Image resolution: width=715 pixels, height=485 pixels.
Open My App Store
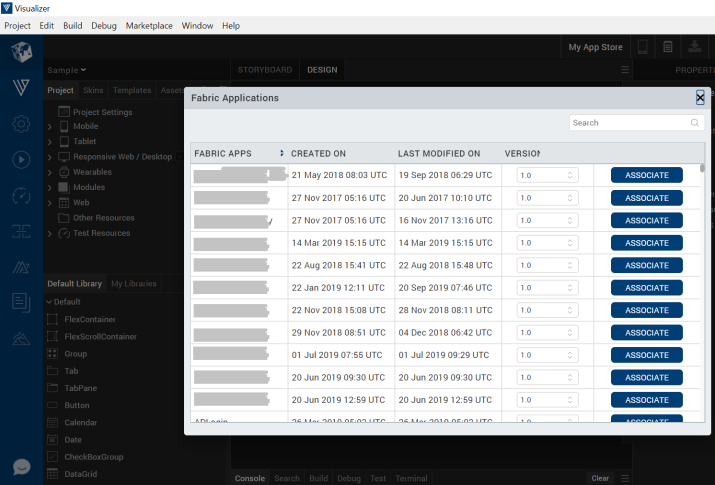pyautogui.click(x=595, y=47)
